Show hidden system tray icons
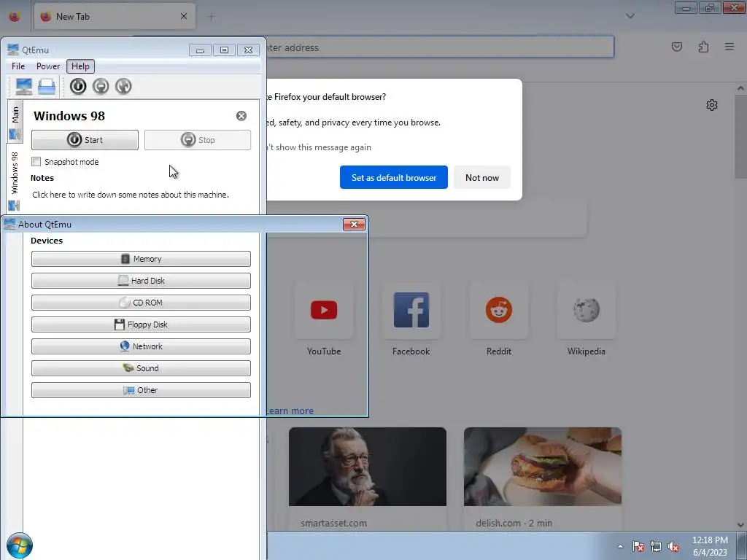The width and height of the screenshot is (747, 560). point(620,547)
